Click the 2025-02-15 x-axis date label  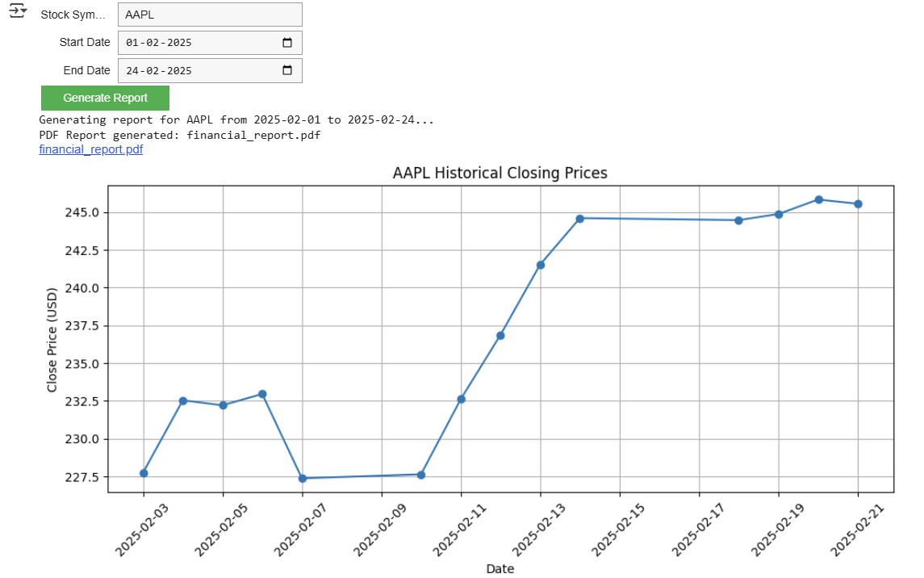coord(618,530)
